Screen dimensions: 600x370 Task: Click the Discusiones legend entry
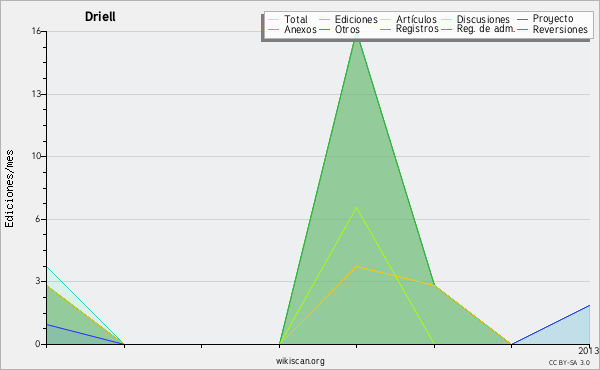tap(483, 19)
